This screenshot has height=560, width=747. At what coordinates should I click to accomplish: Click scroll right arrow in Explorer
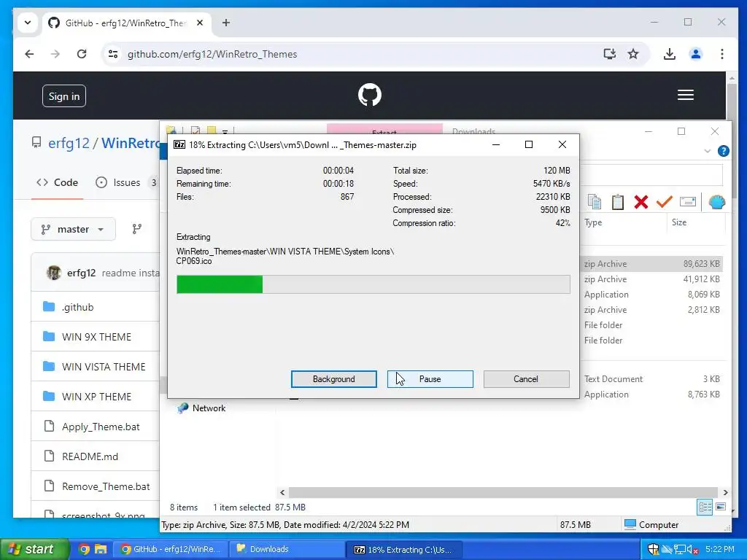(725, 492)
